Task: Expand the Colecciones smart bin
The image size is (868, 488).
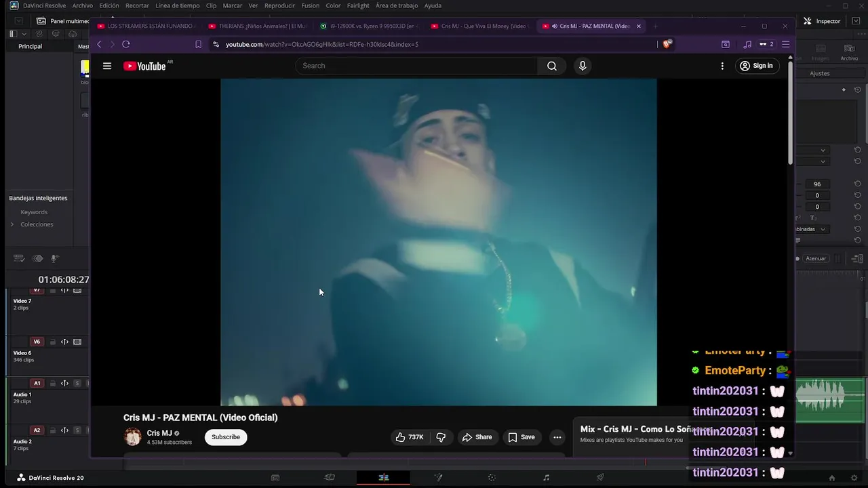Action: coord(12,224)
